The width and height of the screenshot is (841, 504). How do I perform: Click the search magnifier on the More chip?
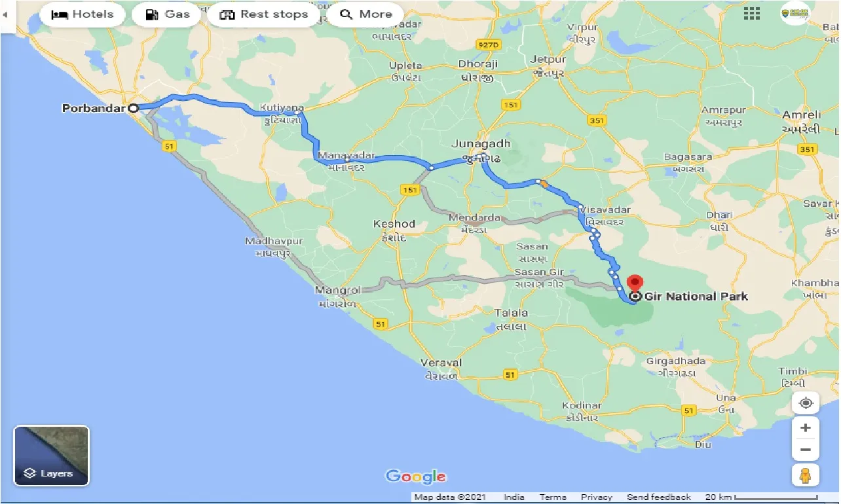[x=346, y=14]
